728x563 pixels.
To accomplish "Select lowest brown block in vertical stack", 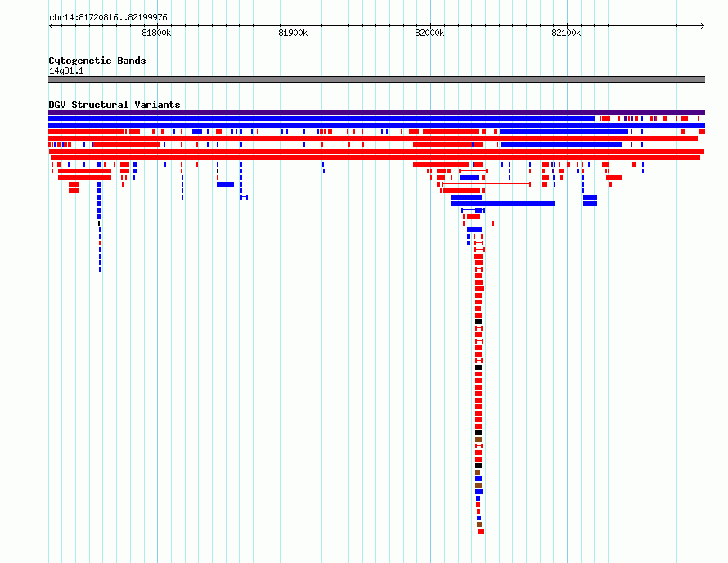I will click(479, 525).
